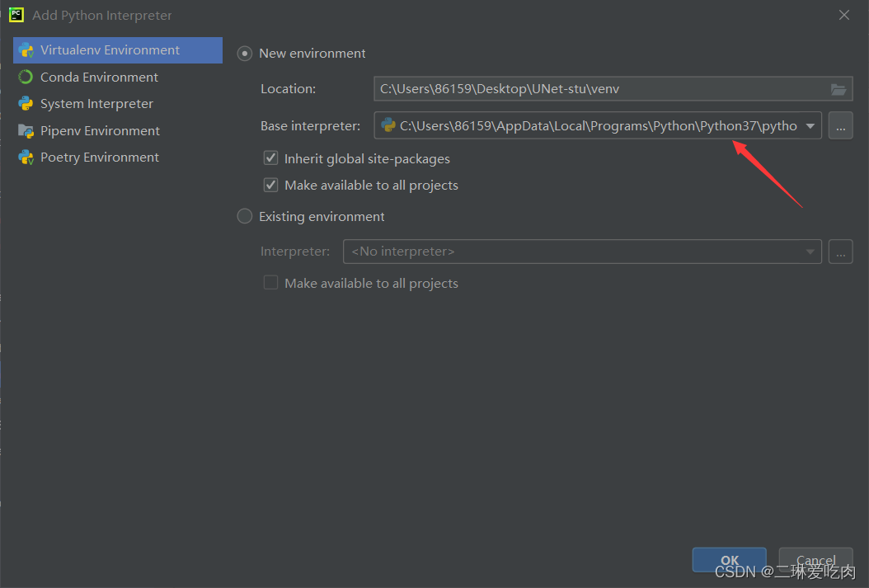This screenshot has height=588, width=869.
Task: Select Poetry Environment in sidebar
Action: tap(118, 158)
